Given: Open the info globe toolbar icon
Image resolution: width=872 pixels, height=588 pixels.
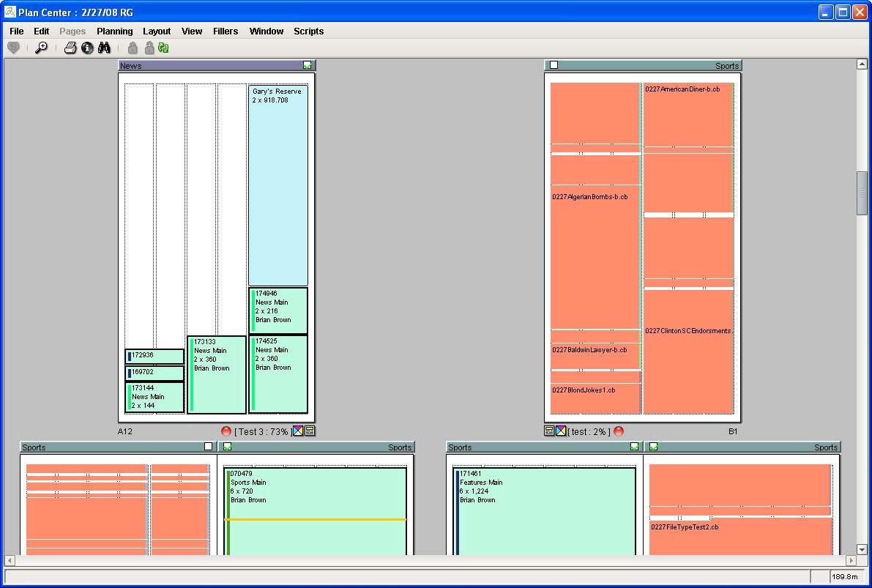Looking at the screenshot, I should (x=87, y=48).
